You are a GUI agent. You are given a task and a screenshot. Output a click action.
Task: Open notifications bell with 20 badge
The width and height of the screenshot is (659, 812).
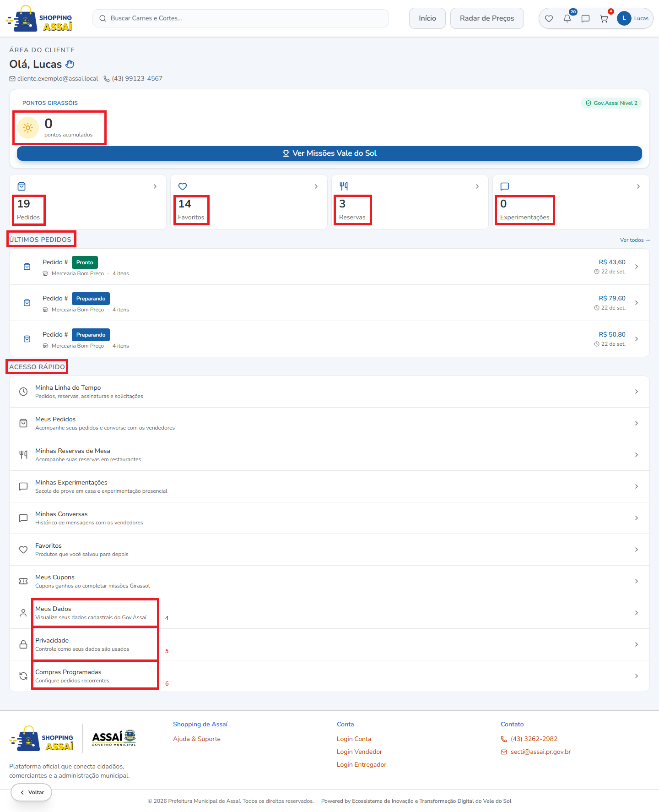[x=567, y=18]
